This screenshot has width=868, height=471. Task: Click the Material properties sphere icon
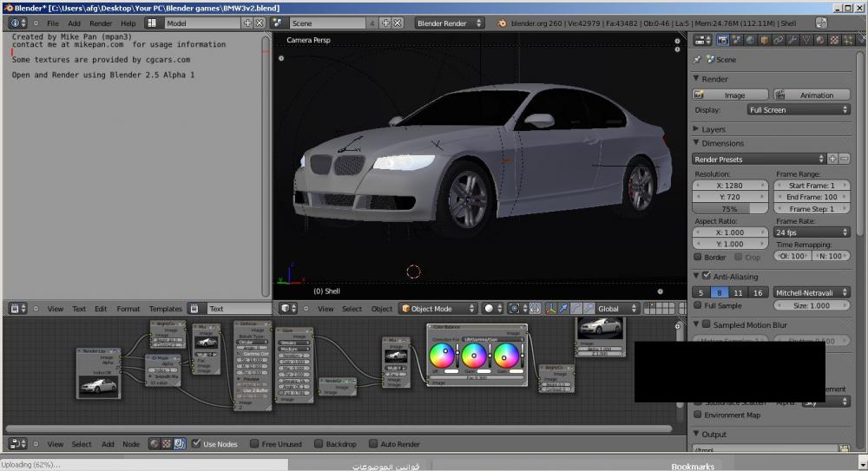click(820, 40)
